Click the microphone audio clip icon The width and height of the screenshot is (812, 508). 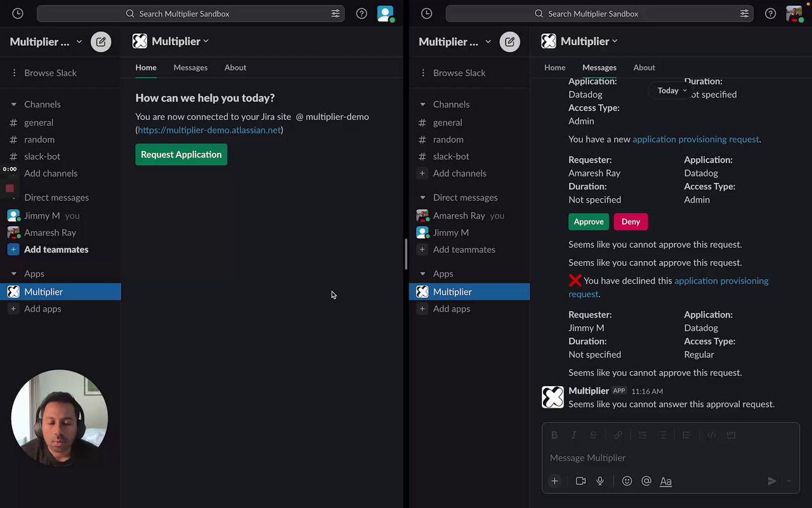click(x=600, y=481)
